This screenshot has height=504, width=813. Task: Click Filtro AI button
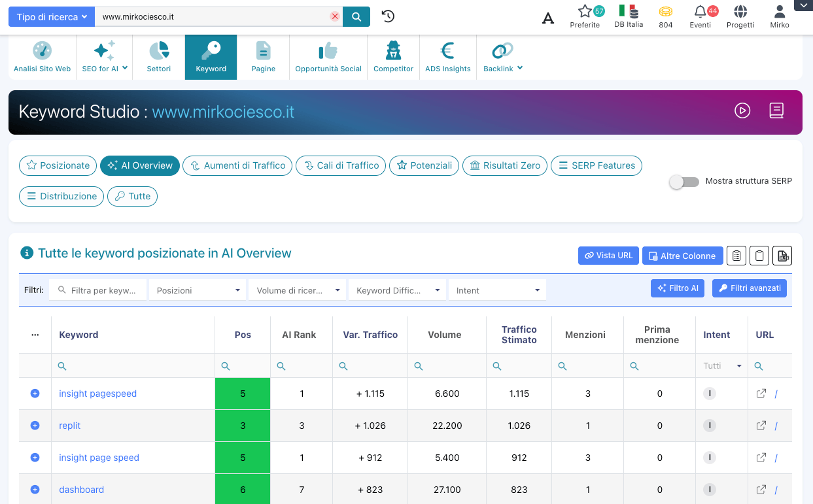pos(678,288)
